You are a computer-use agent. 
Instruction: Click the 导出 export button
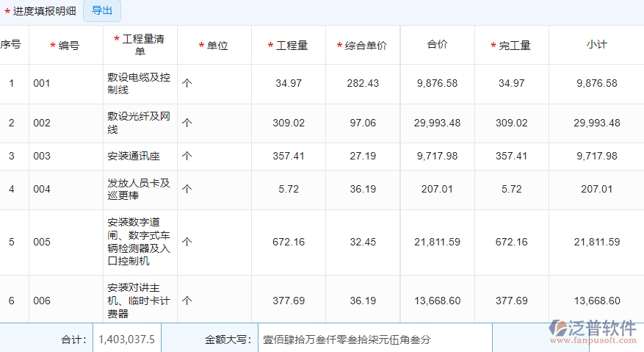[102, 11]
